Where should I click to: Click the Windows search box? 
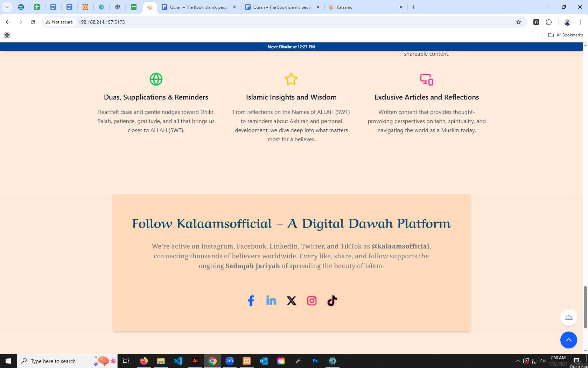[x=67, y=361]
